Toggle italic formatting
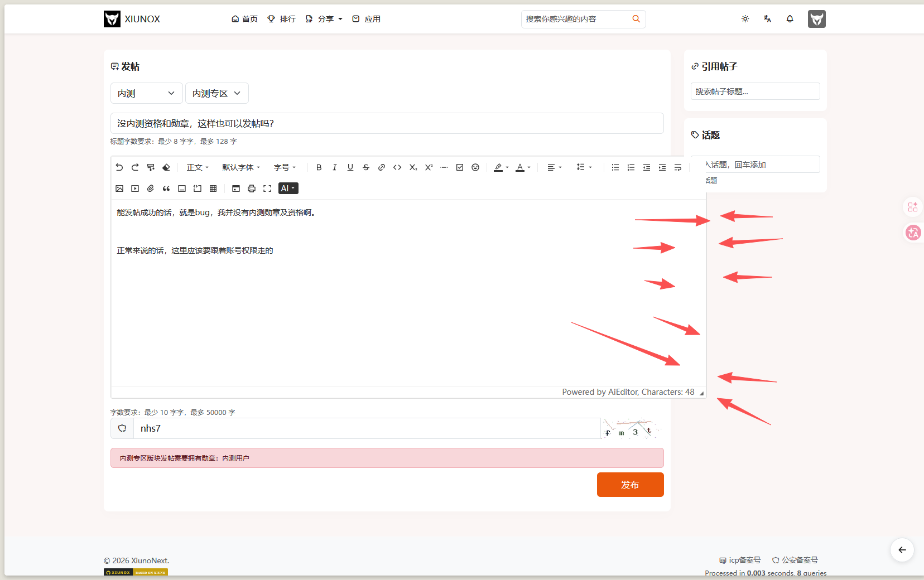The width and height of the screenshot is (924, 580). click(x=335, y=167)
